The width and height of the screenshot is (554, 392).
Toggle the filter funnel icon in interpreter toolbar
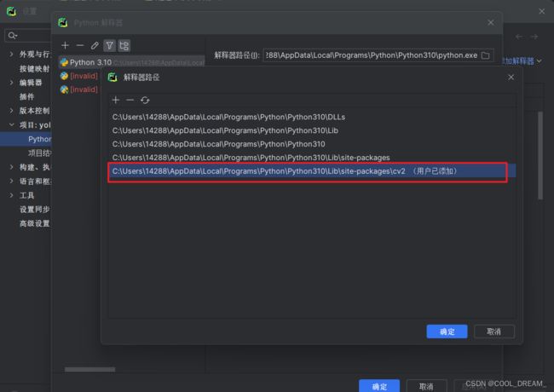(x=110, y=45)
